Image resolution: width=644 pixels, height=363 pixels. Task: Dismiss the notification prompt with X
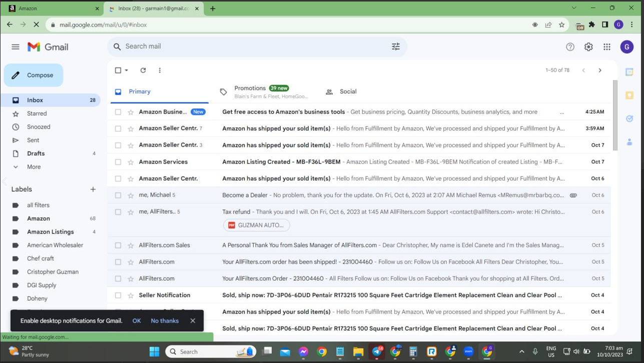[x=193, y=320]
